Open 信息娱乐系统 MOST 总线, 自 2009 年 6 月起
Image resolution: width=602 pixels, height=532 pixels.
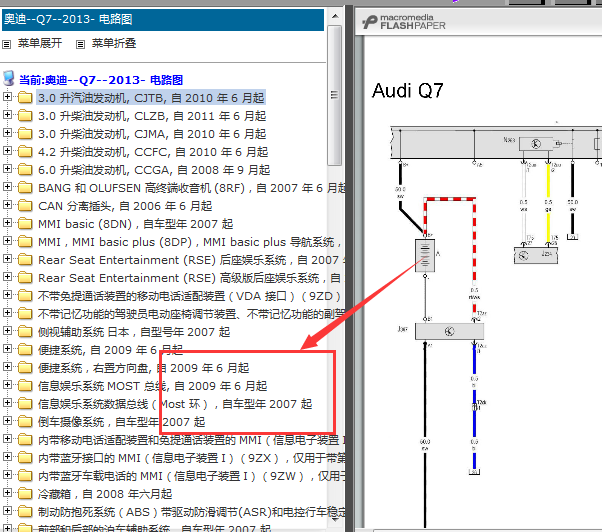152,386
